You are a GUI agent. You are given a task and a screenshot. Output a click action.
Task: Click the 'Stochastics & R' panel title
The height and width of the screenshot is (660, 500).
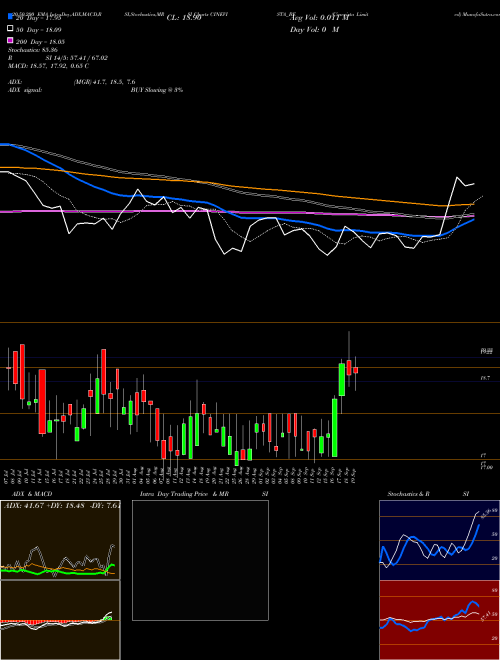[409, 494]
